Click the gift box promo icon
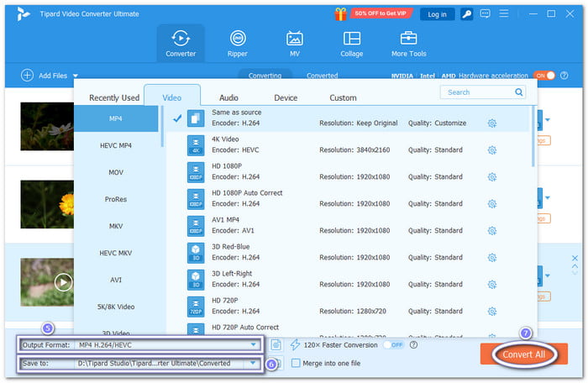 pyautogui.click(x=341, y=14)
